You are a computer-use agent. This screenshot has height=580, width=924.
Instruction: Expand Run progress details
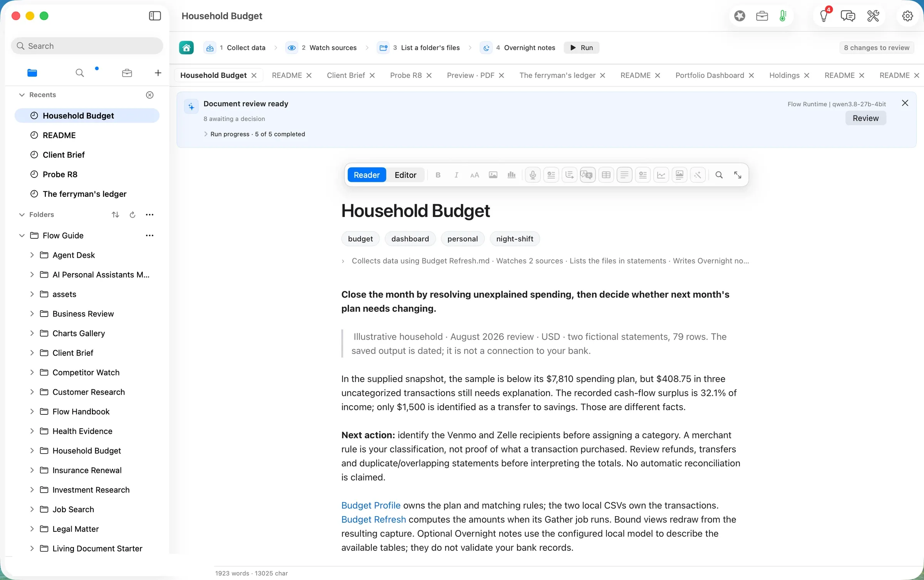(206, 134)
